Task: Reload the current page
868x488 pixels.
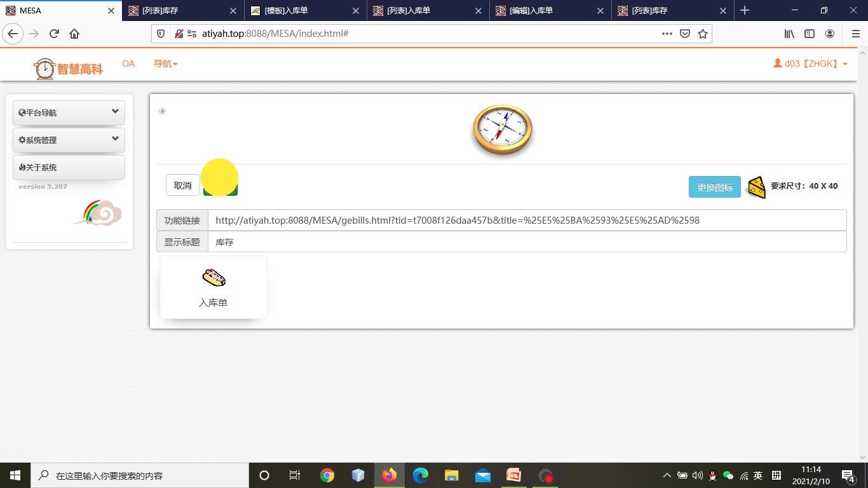Action: (55, 34)
